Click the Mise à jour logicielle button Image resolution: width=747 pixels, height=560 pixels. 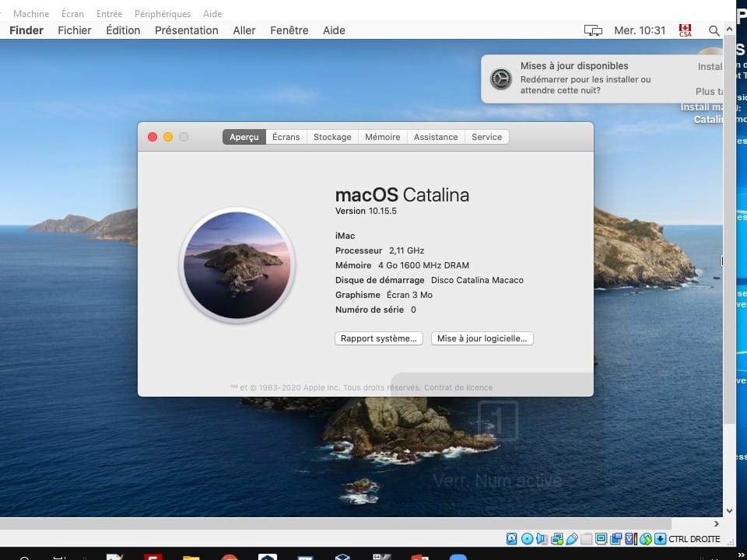point(482,338)
